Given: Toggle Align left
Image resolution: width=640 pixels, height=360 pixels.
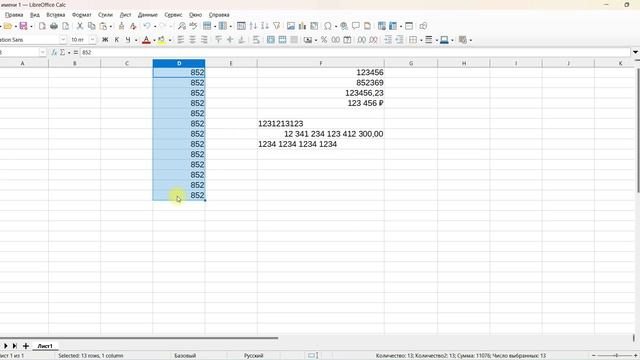Looking at the screenshot, I should (x=180, y=40).
